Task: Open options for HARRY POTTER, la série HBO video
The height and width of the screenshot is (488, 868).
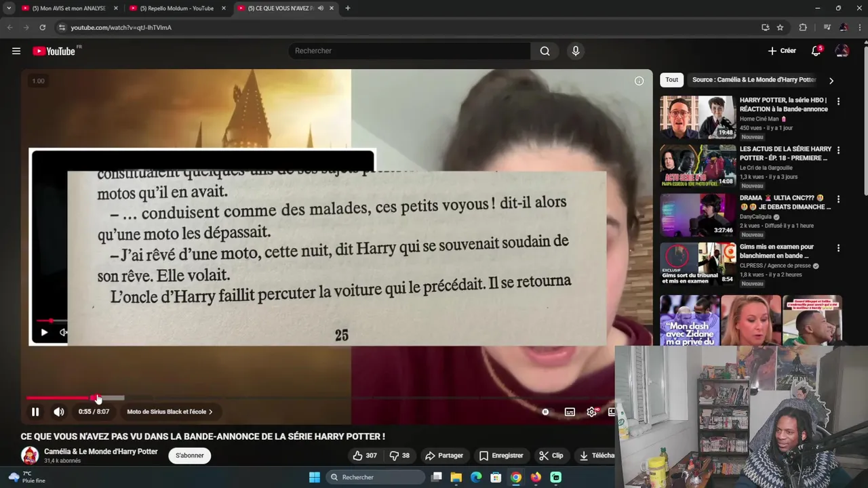Action: [838, 101]
